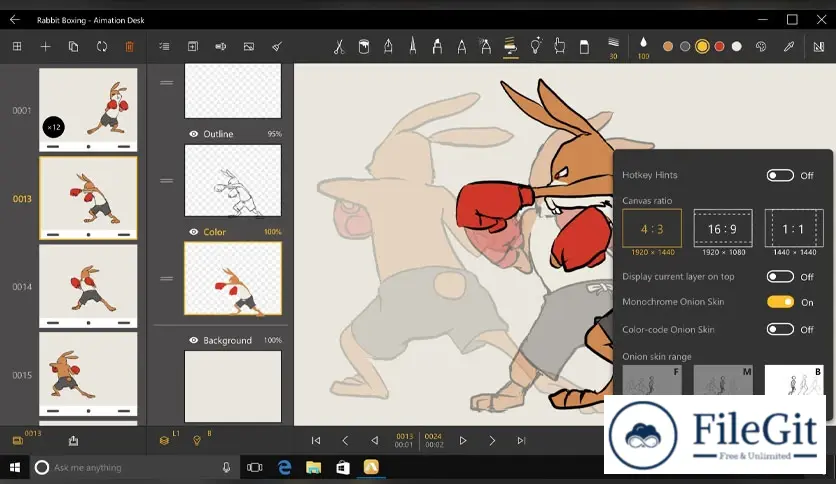This screenshot has height=484, width=836.
Task: Play the animation forward
Action: pos(463,440)
